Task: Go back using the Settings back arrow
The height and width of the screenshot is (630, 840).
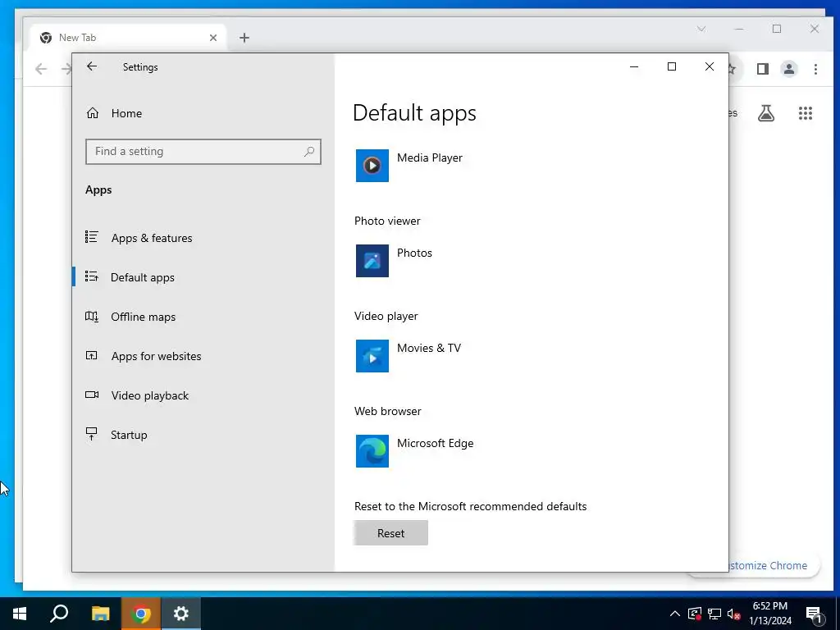Action: coord(92,66)
